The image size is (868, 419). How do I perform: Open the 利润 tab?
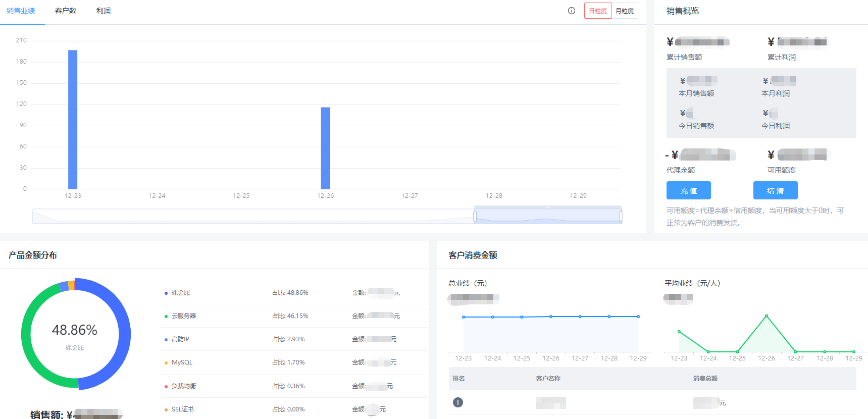pyautogui.click(x=104, y=11)
